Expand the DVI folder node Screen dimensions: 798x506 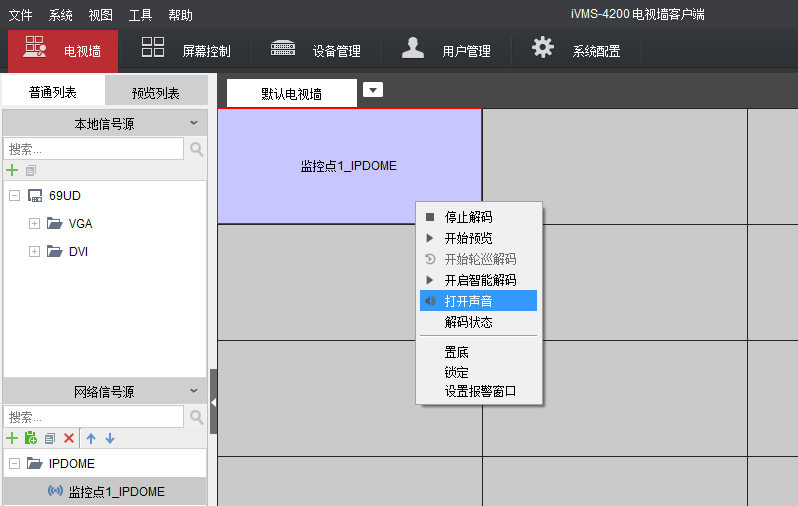pos(34,251)
